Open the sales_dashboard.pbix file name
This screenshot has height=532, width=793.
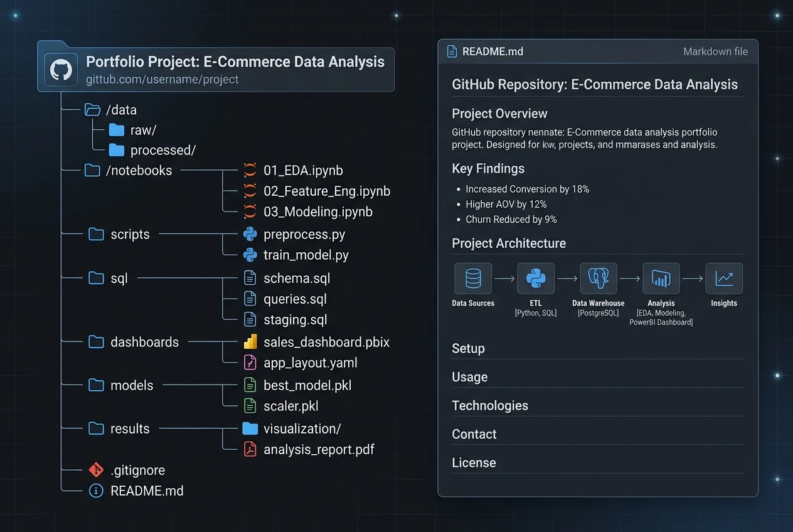327,342
